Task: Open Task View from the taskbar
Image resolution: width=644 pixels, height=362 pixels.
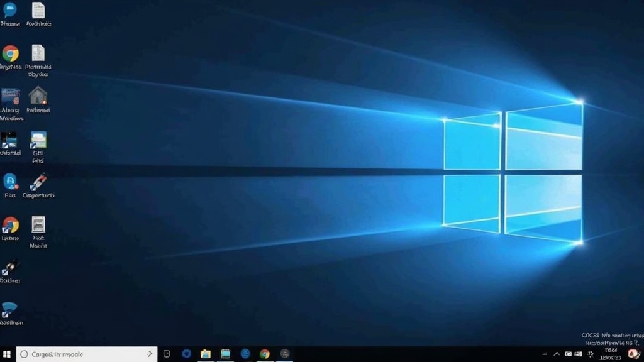Action: coord(167,354)
